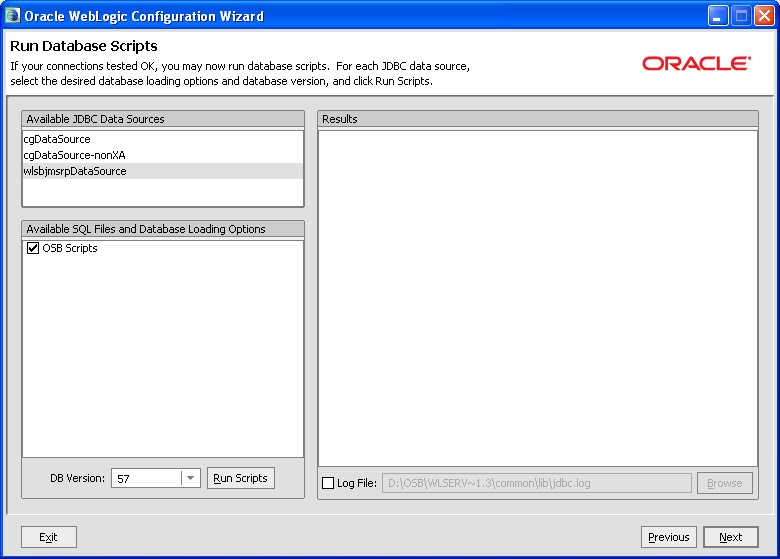Select cgDataSource-nonXA data source
The image size is (780, 559).
(x=163, y=155)
